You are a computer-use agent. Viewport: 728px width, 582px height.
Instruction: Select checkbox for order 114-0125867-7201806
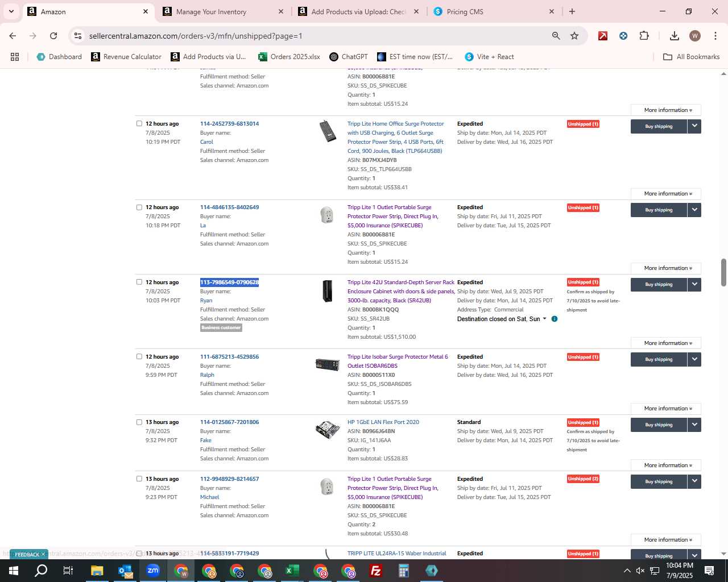tap(139, 422)
